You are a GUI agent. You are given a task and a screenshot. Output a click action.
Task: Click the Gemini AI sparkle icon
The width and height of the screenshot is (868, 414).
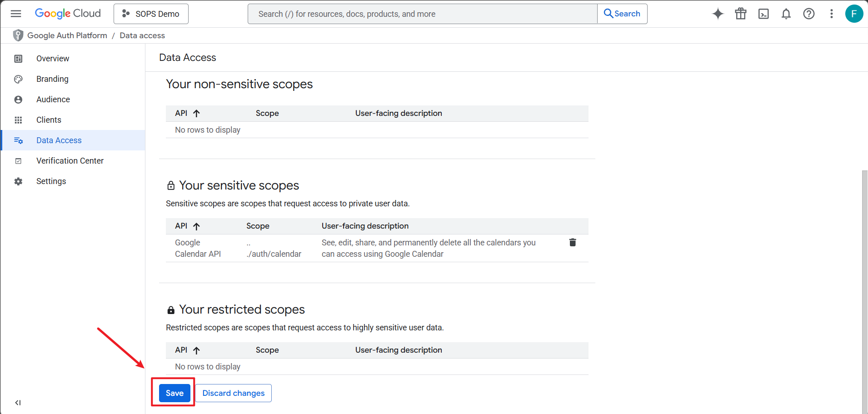(718, 14)
